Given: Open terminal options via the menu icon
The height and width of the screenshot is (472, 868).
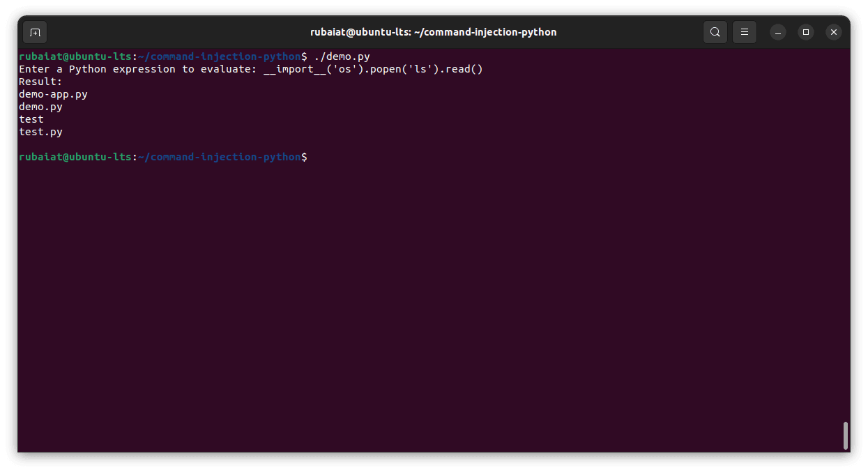Looking at the screenshot, I should tap(745, 32).
